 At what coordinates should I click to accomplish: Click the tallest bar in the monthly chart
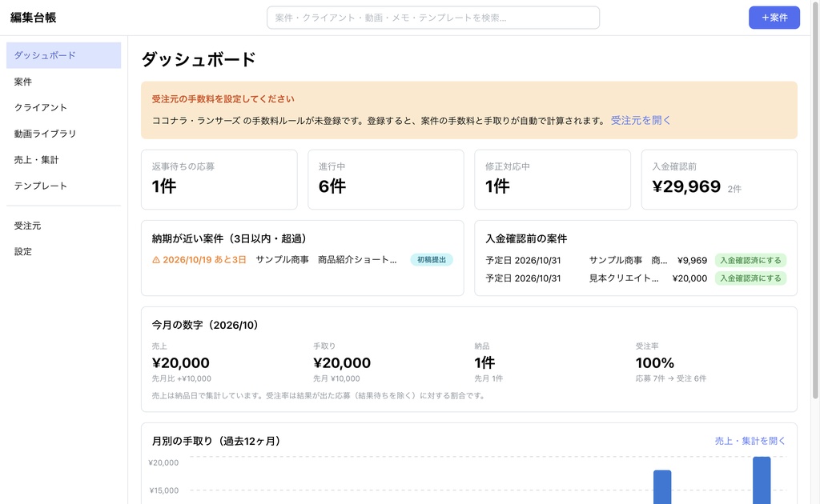[x=762, y=481]
